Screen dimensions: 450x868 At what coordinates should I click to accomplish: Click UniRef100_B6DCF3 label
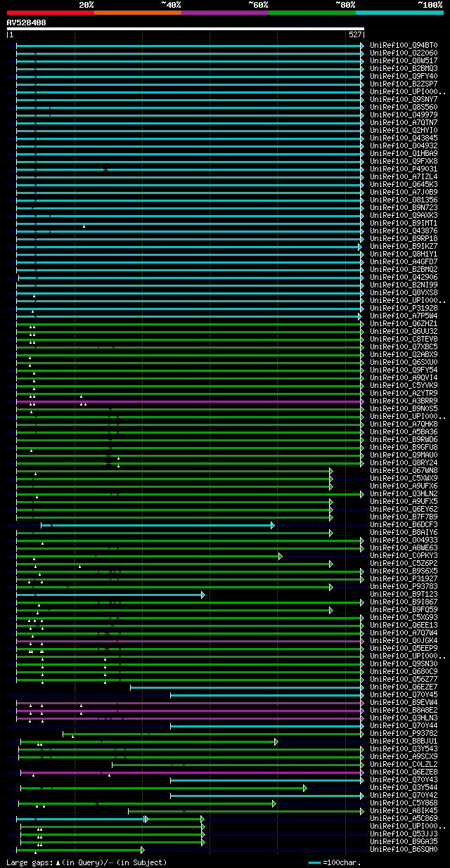pyautogui.click(x=404, y=524)
